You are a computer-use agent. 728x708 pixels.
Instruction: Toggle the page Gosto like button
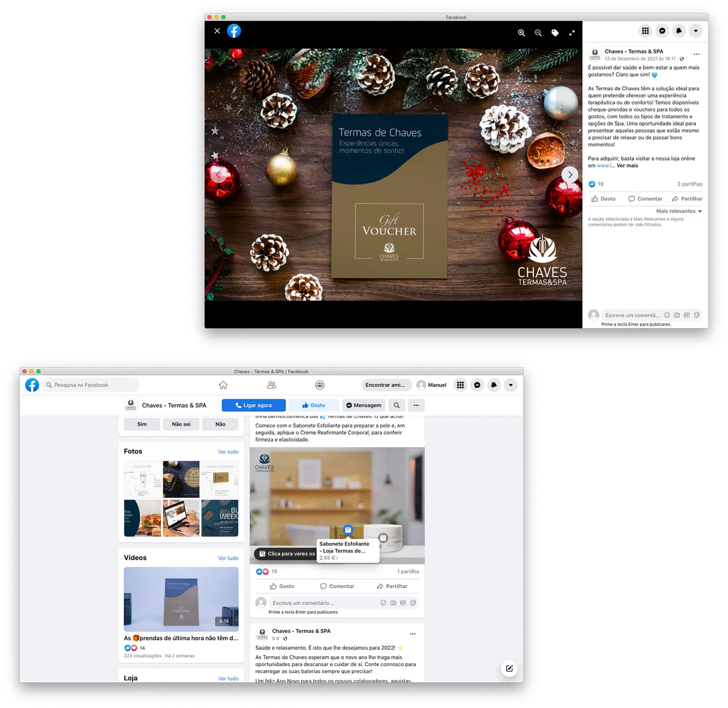[x=314, y=405]
